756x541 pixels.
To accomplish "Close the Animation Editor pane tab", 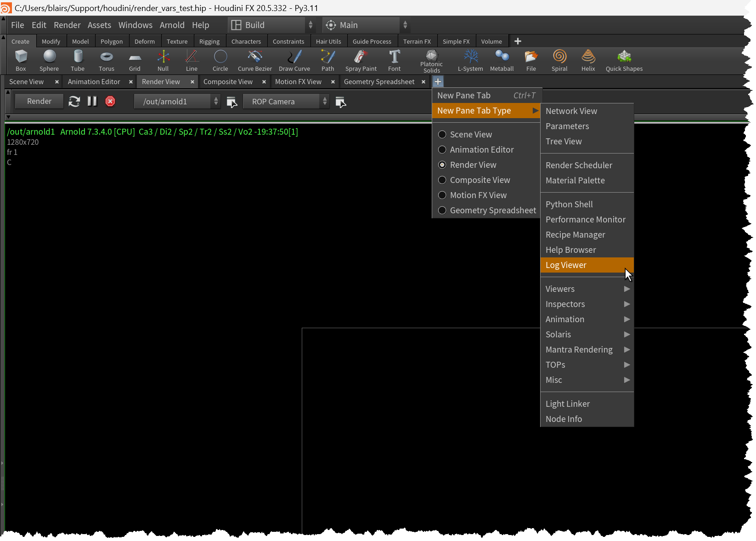I will pyautogui.click(x=131, y=82).
